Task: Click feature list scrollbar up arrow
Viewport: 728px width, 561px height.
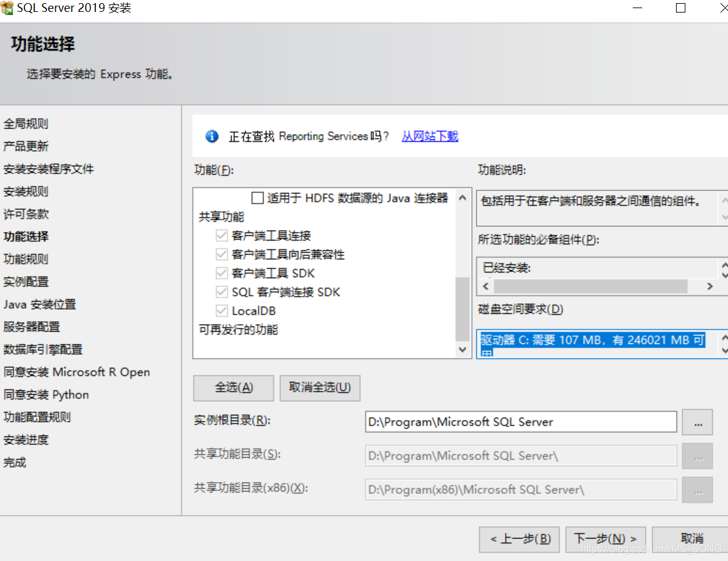Action: click(x=462, y=198)
